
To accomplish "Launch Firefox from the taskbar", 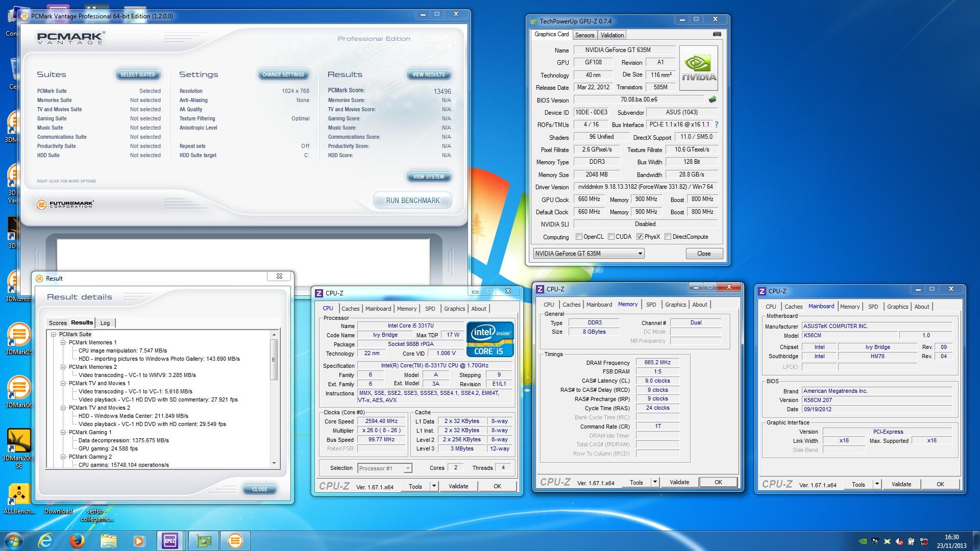I will (x=77, y=540).
